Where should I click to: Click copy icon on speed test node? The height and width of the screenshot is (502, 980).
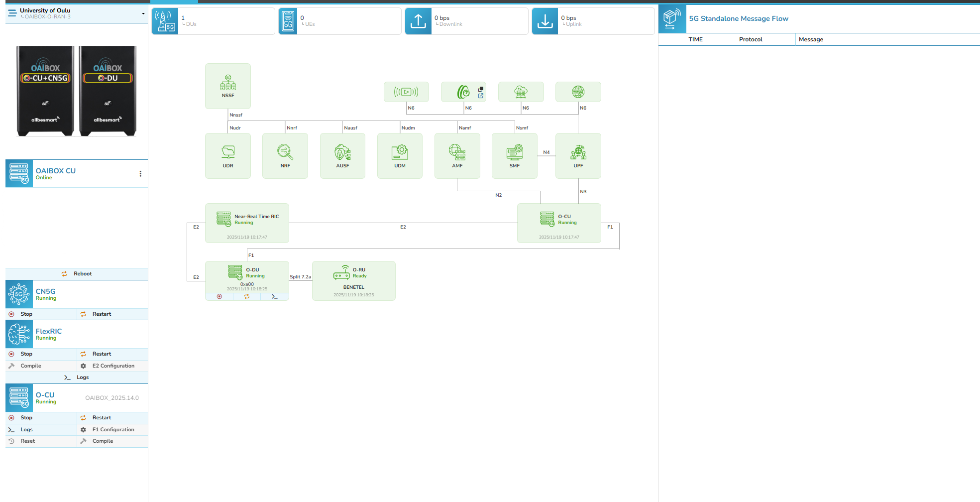click(x=481, y=89)
